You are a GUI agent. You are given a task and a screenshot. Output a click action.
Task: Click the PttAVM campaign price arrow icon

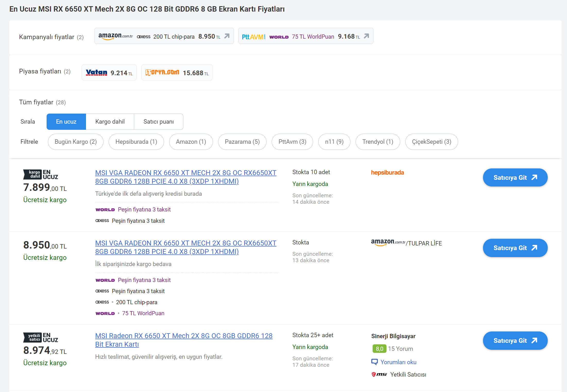[x=366, y=36]
